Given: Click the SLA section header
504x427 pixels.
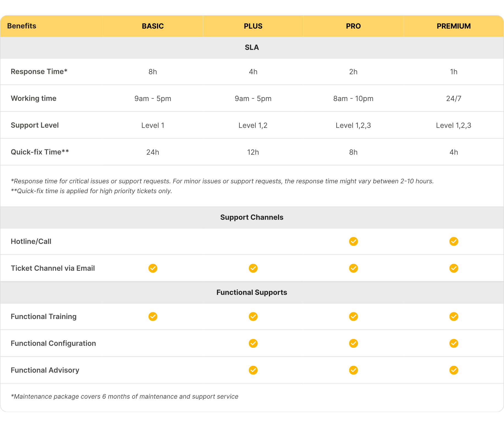Looking at the screenshot, I should coord(252,47).
